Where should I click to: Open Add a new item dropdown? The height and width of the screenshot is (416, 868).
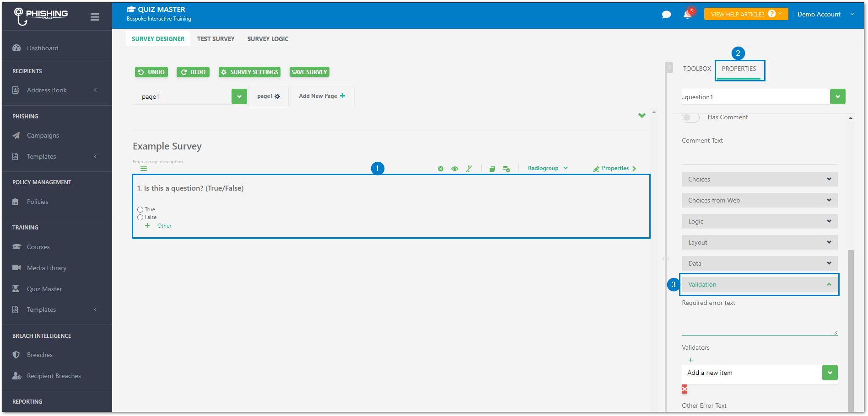click(x=830, y=373)
